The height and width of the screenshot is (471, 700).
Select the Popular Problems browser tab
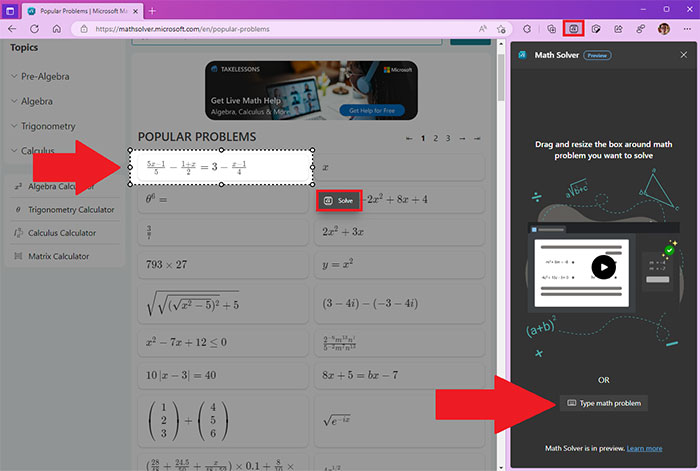83,11
